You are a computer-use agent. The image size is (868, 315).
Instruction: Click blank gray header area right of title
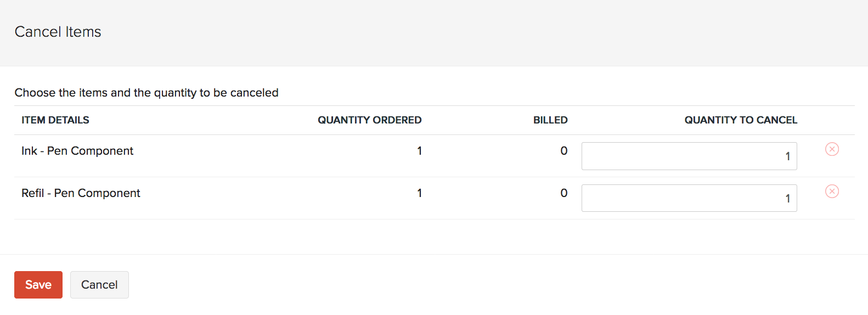(x=494, y=33)
